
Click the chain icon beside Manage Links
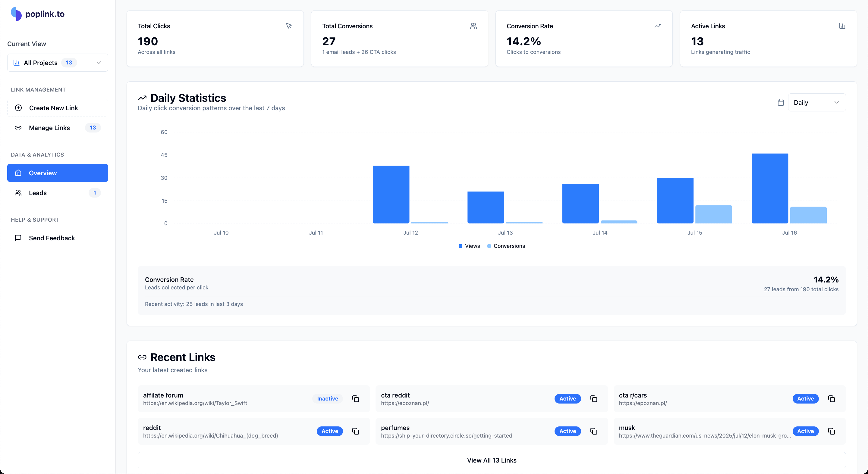pos(18,128)
